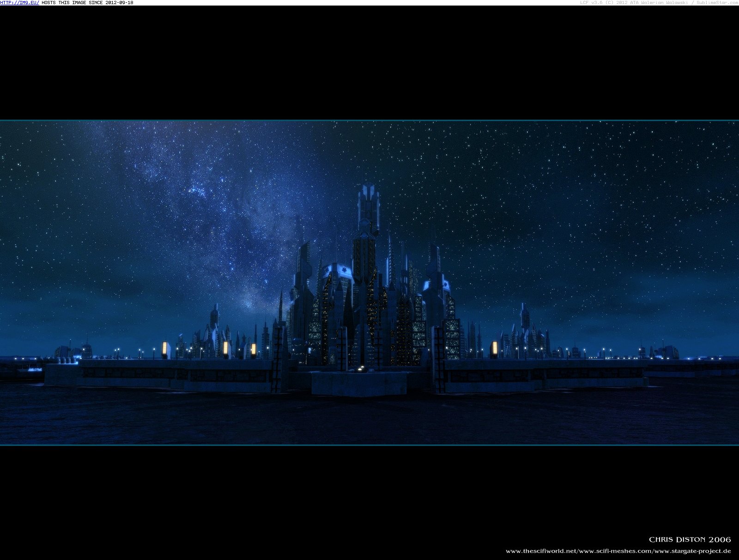Click the scifi-meshes website credits line
The height and width of the screenshot is (560, 739).
tap(618, 551)
